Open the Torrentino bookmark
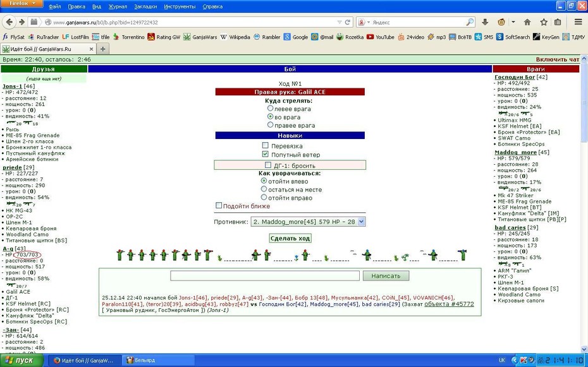The height and width of the screenshot is (367, 588). (128, 37)
